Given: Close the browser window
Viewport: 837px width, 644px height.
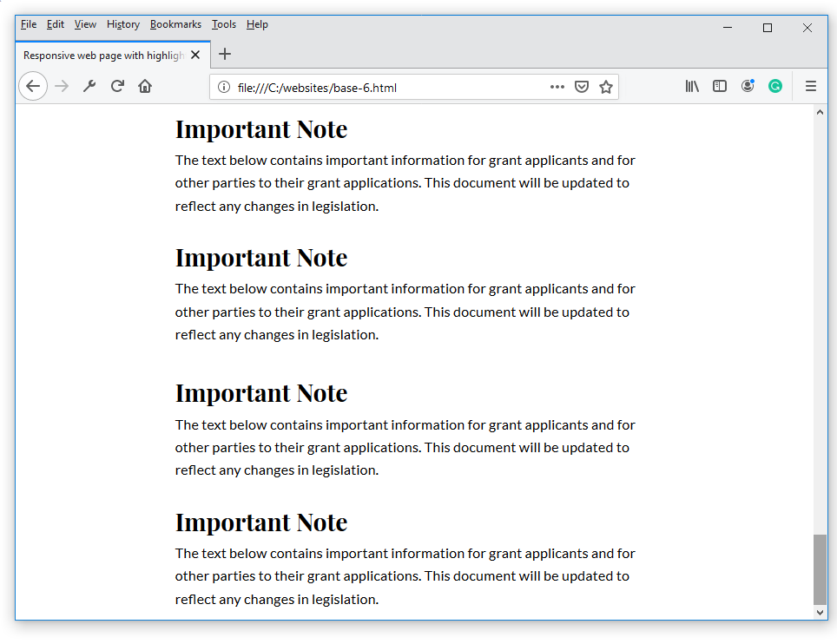Looking at the screenshot, I should tap(807, 27).
